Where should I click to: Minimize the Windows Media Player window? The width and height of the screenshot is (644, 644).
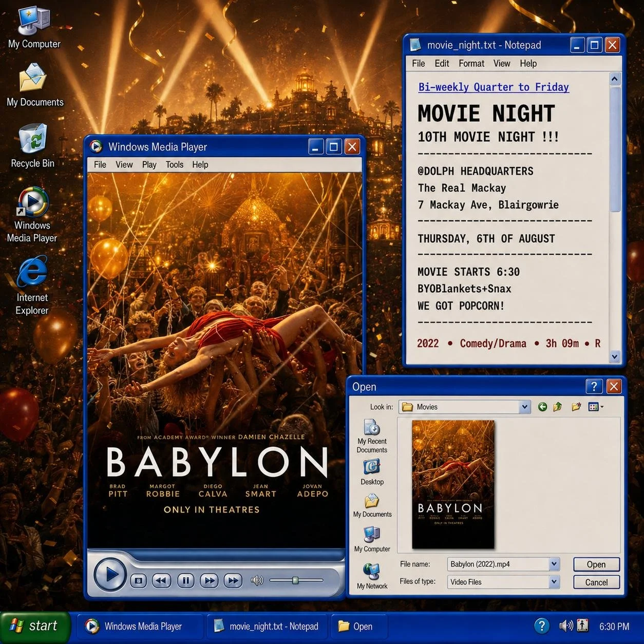(x=316, y=147)
